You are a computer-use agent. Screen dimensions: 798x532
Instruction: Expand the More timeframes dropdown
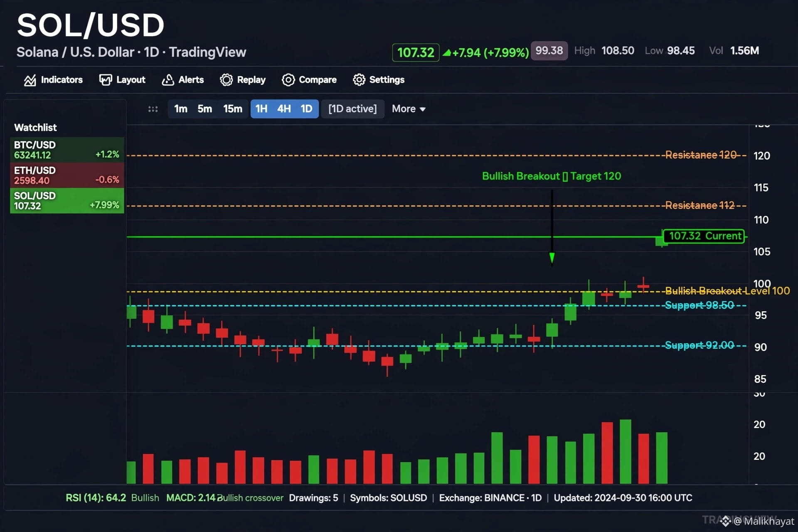click(x=409, y=109)
